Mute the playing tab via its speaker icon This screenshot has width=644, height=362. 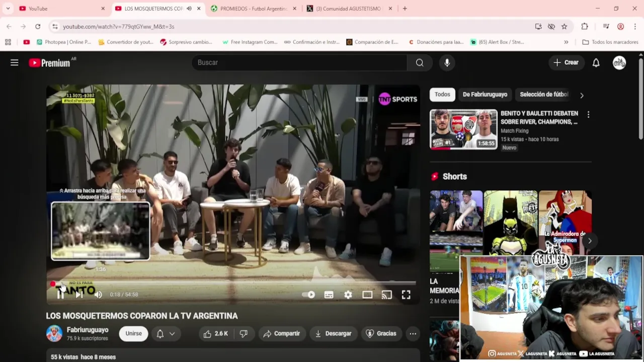[x=189, y=9]
